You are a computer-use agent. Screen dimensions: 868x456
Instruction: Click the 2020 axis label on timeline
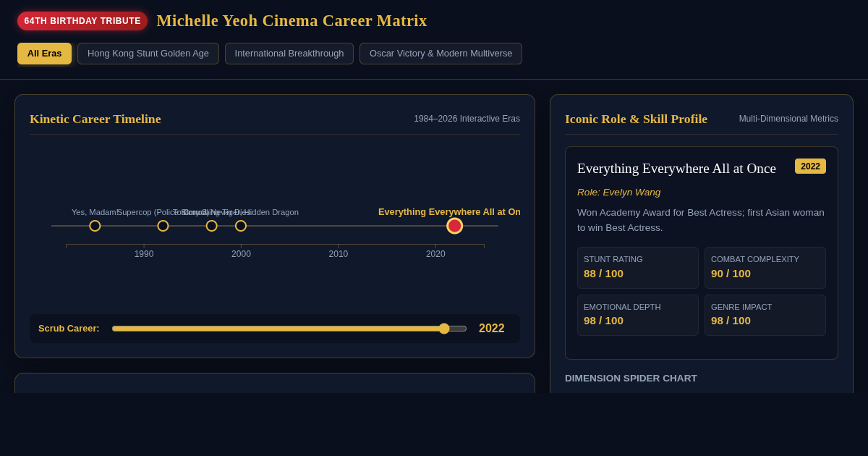click(x=435, y=254)
